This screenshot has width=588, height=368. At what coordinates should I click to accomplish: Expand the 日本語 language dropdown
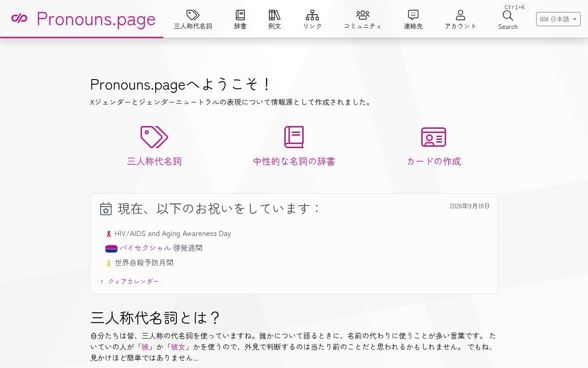(558, 19)
